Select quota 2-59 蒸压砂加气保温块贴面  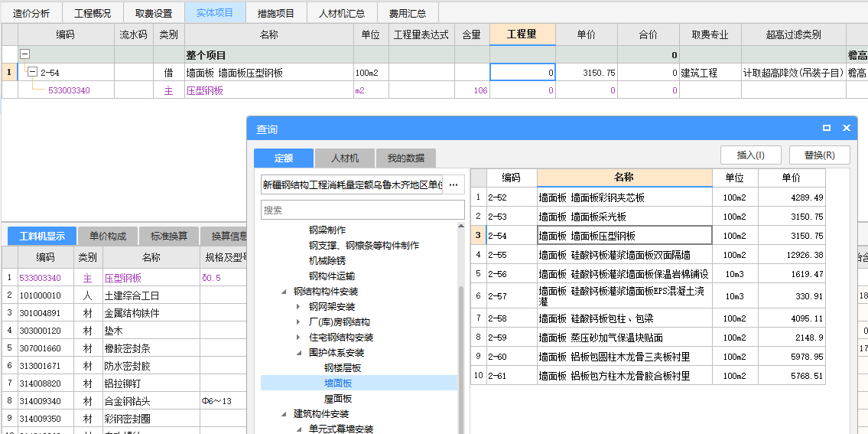click(x=648, y=338)
